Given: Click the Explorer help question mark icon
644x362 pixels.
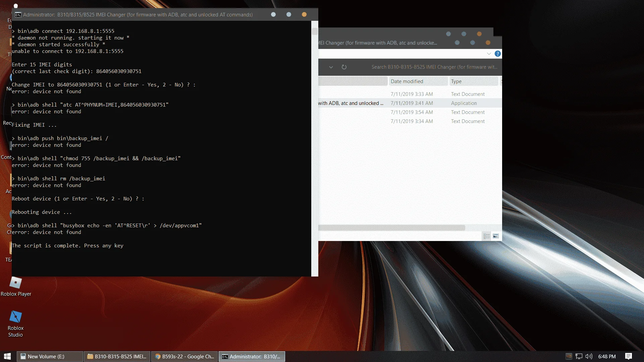Looking at the screenshot, I should (x=497, y=54).
